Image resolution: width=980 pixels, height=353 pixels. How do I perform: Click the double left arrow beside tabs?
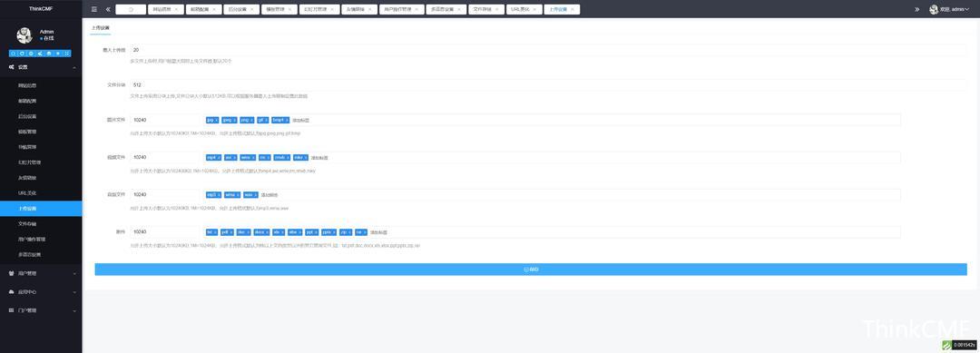pos(108,9)
